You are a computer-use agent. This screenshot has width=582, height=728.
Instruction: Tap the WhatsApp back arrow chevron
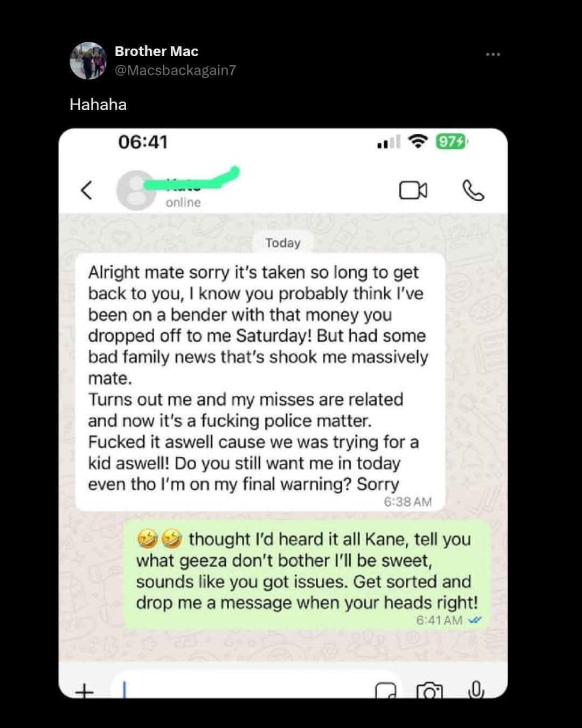coord(86,190)
